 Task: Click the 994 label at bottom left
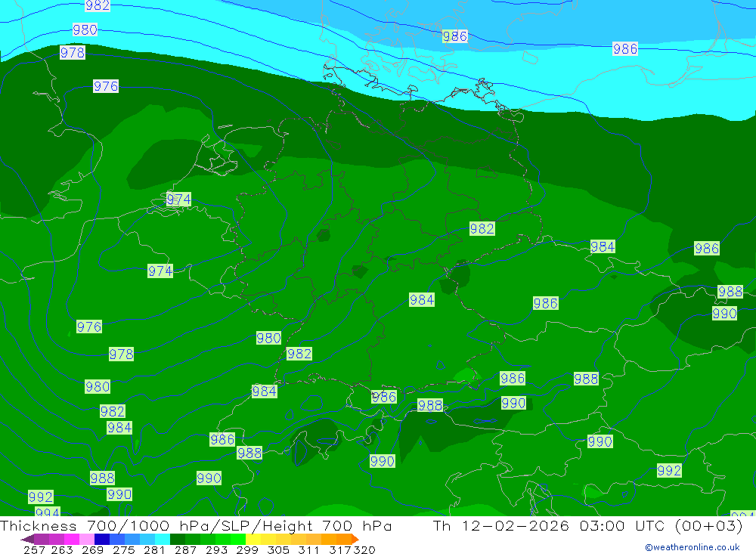(47, 512)
